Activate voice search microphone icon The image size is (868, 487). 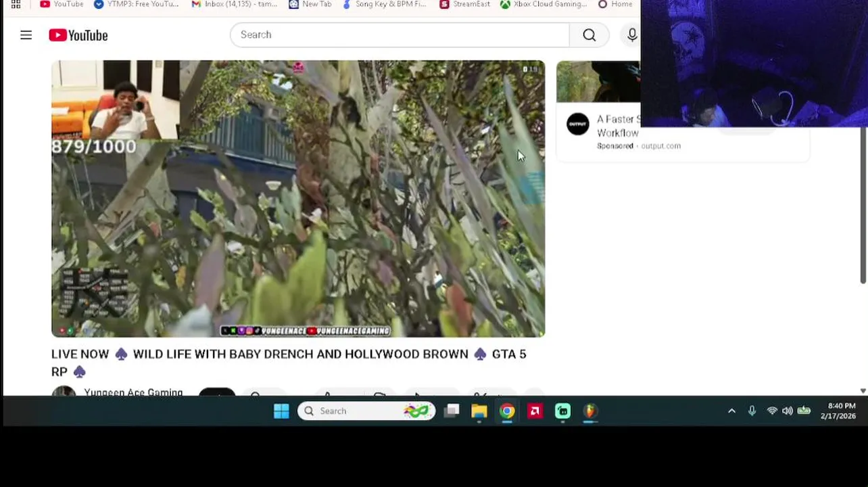pos(632,35)
